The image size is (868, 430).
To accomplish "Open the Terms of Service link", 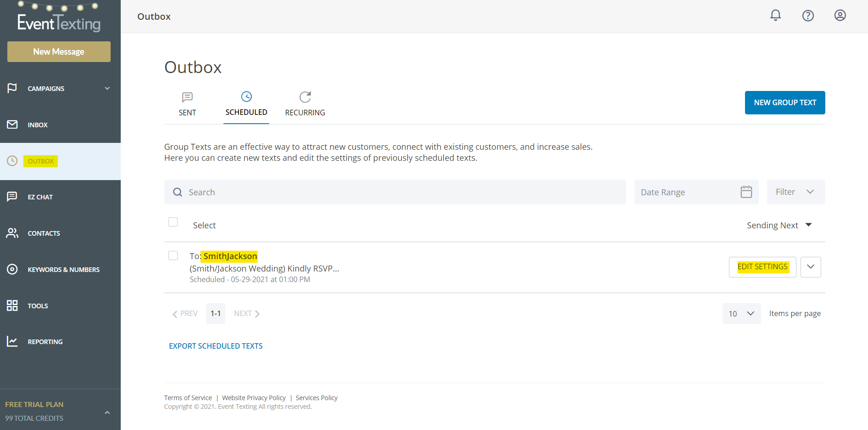I will coord(188,398).
